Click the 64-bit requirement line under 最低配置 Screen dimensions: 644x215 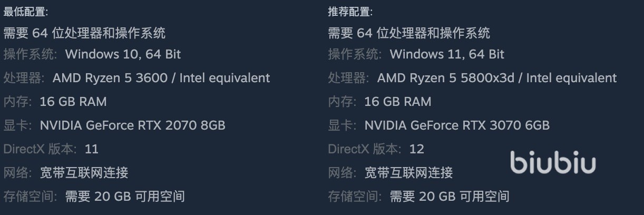point(84,33)
